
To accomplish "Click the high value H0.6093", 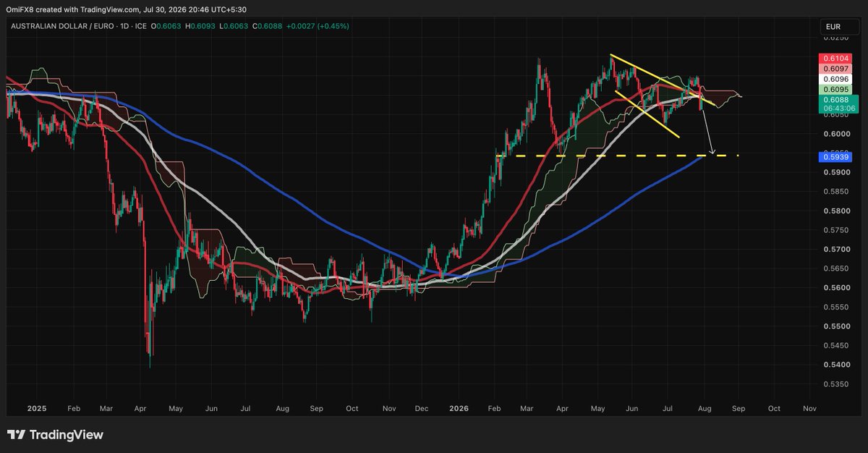I will coord(199,27).
